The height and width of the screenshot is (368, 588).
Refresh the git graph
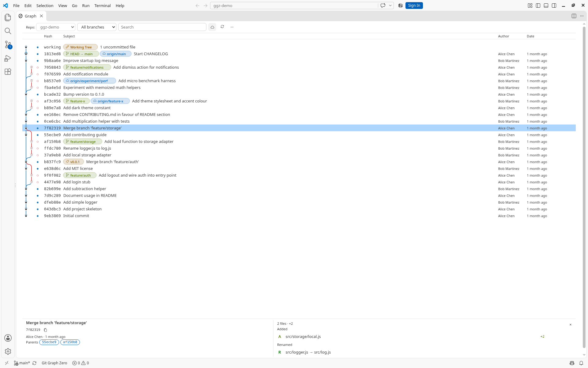click(222, 27)
